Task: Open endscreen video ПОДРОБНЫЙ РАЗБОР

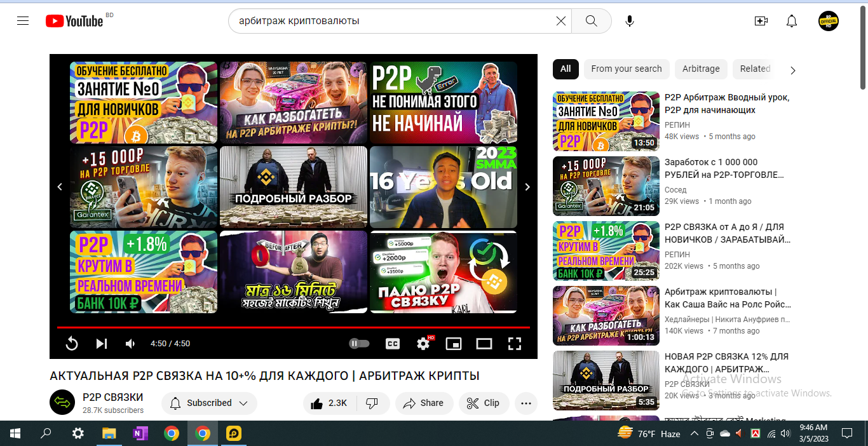Action: click(x=294, y=187)
